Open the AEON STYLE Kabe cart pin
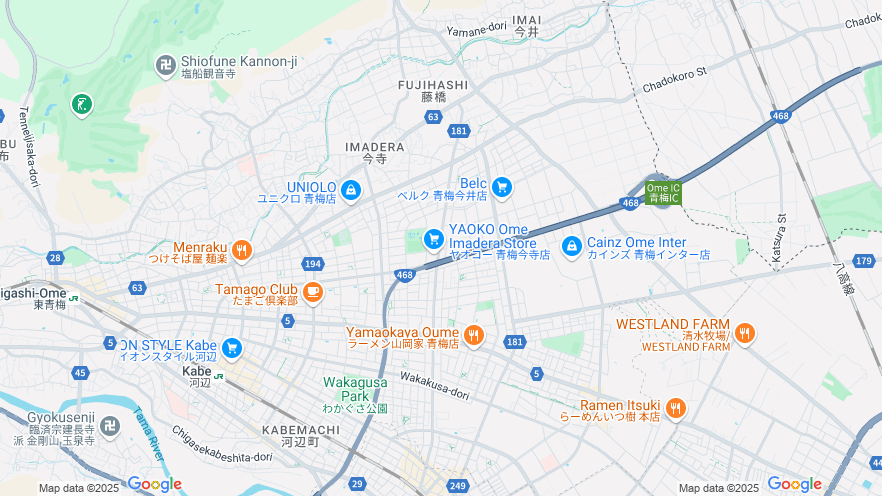The width and height of the screenshot is (882, 496). (232, 349)
